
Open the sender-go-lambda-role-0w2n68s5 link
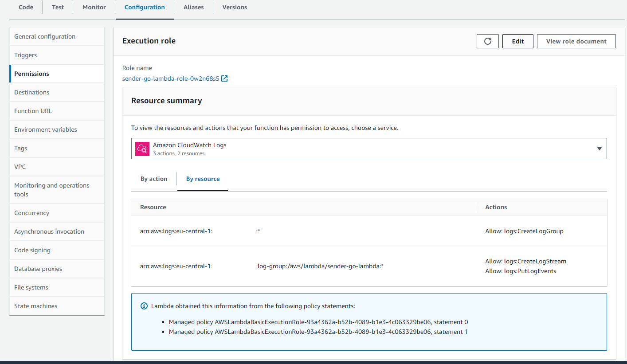(x=171, y=78)
